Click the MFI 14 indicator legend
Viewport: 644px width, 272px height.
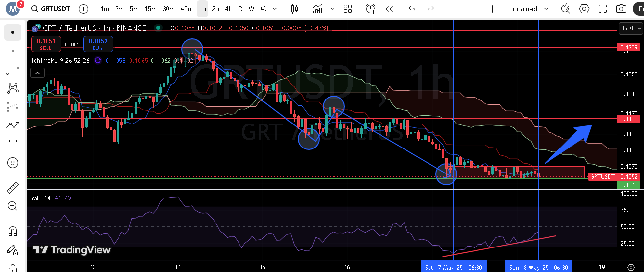[42, 198]
